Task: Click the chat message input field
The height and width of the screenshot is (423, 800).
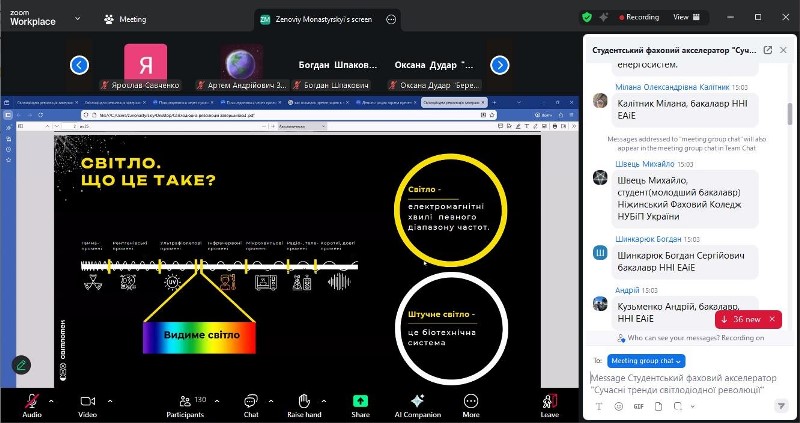Action: [690, 384]
